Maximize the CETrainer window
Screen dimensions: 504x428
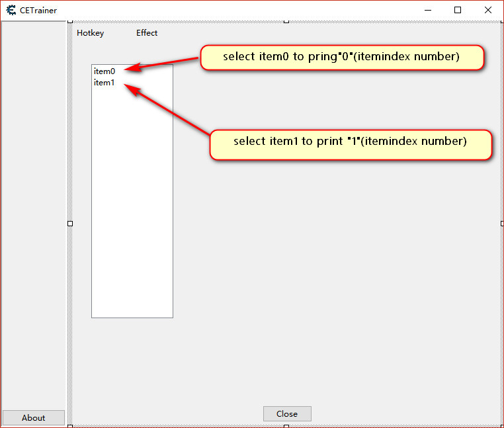pos(458,10)
